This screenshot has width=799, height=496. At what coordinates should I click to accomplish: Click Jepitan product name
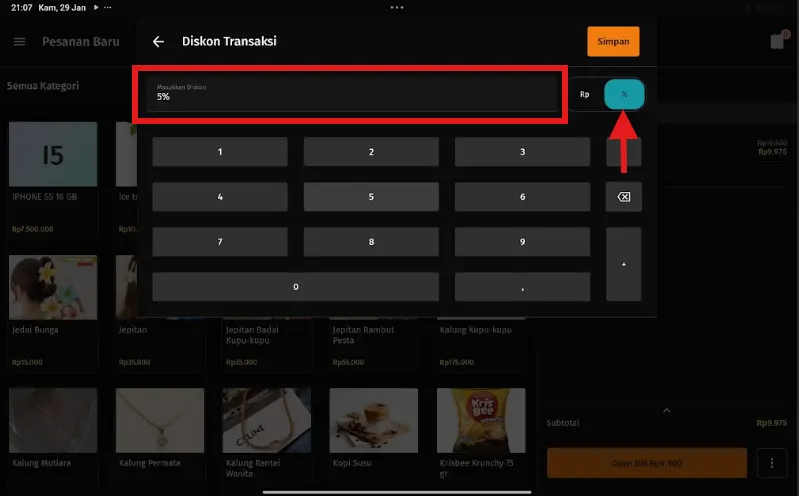132,330
